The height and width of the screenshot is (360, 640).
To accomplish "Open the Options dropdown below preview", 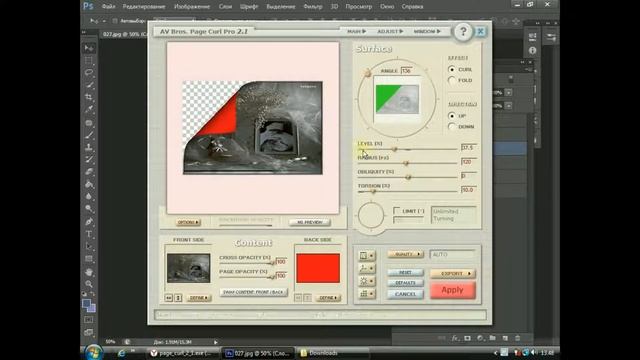I will [188, 222].
